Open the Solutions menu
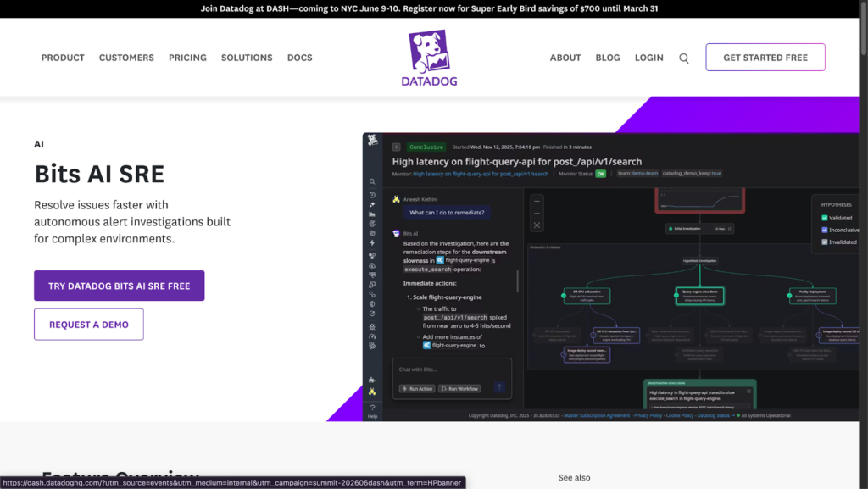The width and height of the screenshot is (868, 489). pyautogui.click(x=247, y=58)
